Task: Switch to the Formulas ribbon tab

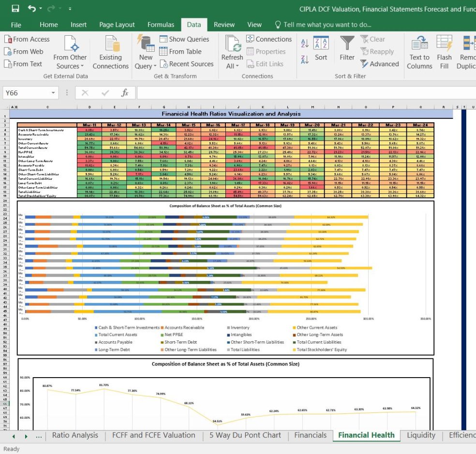Action: [x=161, y=25]
